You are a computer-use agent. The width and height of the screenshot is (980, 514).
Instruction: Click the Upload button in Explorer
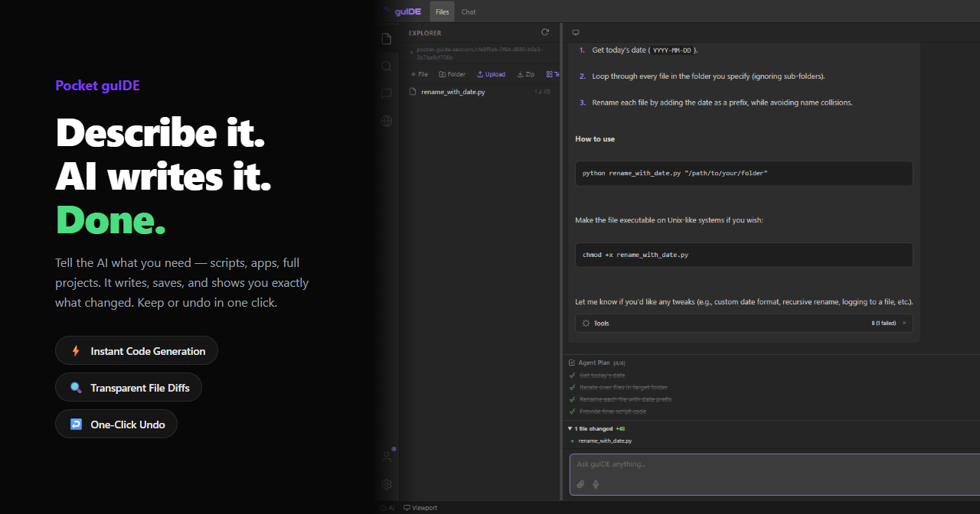pos(491,74)
